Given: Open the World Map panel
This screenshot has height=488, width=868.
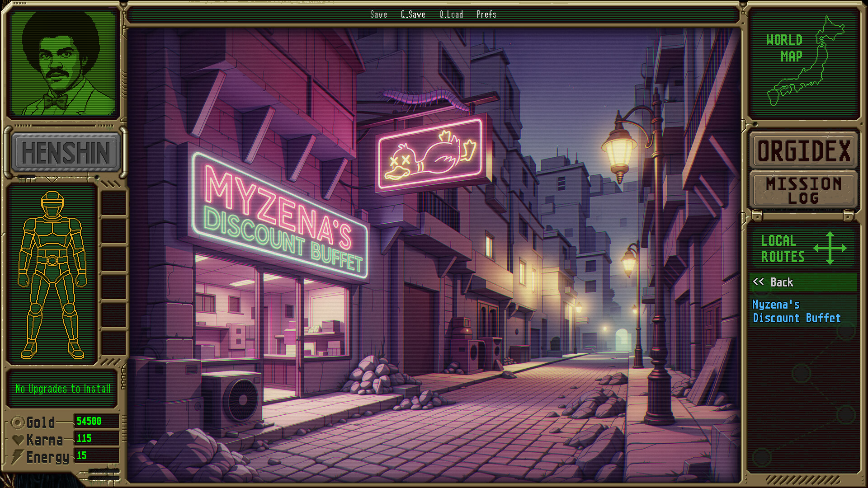Looking at the screenshot, I should tap(804, 63).
